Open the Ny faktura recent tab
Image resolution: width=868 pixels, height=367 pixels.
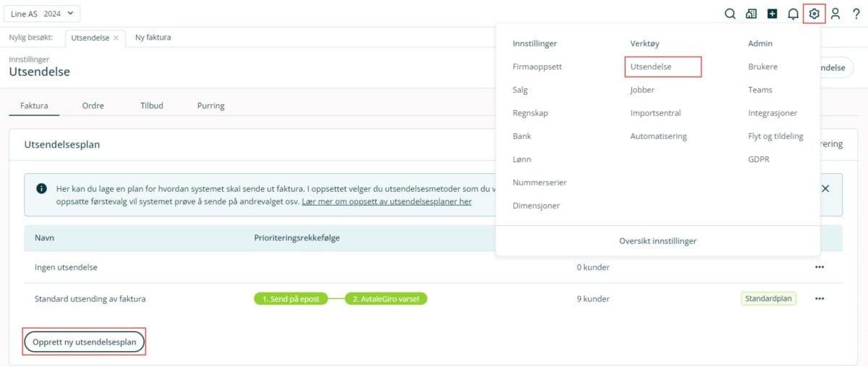coord(153,38)
